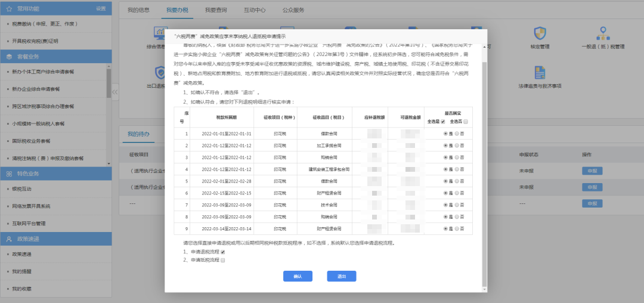This screenshot has width=644, height=303.
Task: Click 设置 link in 常用功能 header
Action: click(x=101, y=9)
